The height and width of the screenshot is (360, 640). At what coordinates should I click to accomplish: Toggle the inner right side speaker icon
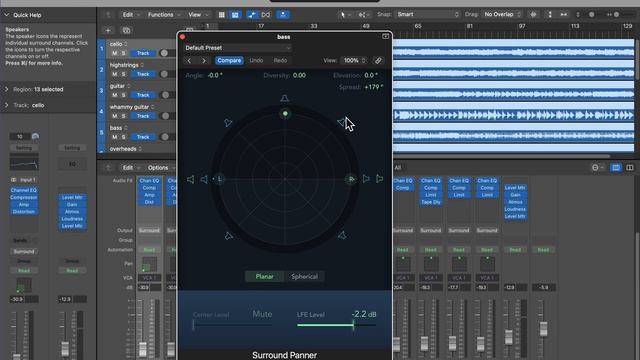(x=366, y=179)
